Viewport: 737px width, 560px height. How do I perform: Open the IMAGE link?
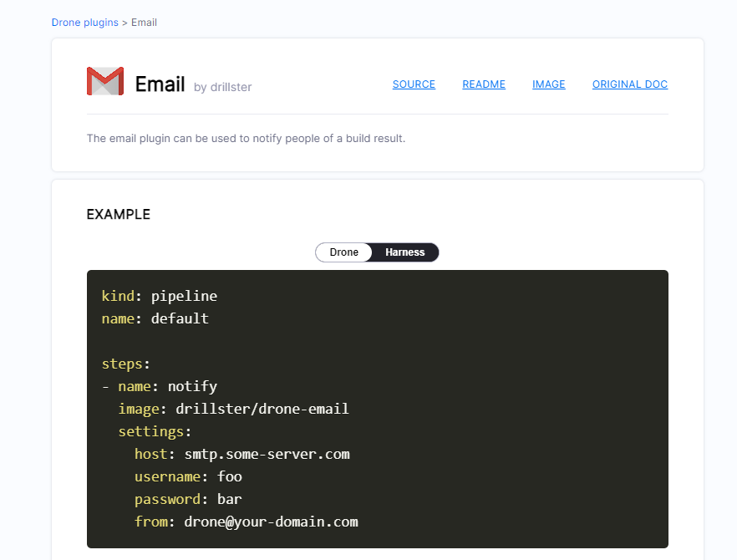coord(548,84)
